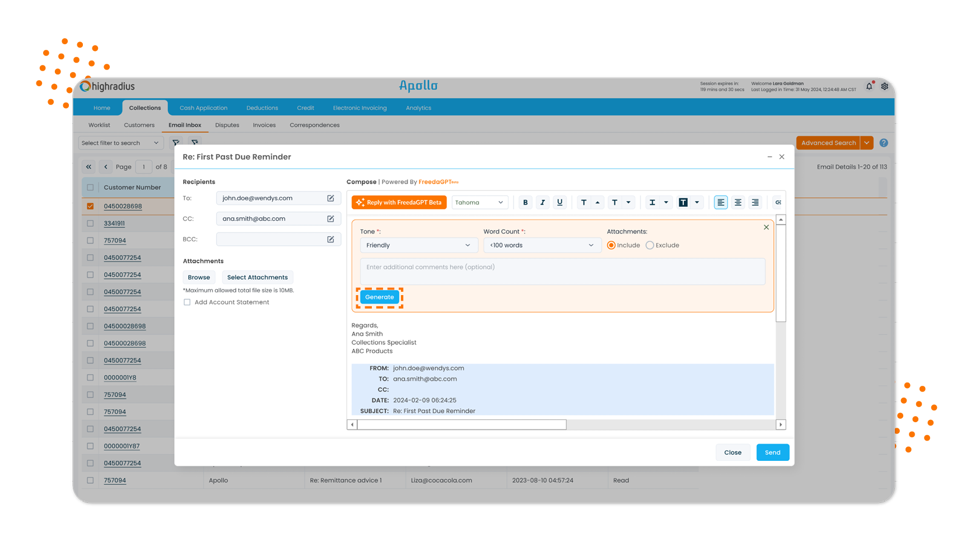980x537 pixels.
Task: Edit the BCC recipient field icon
Action: click(330, 240)
